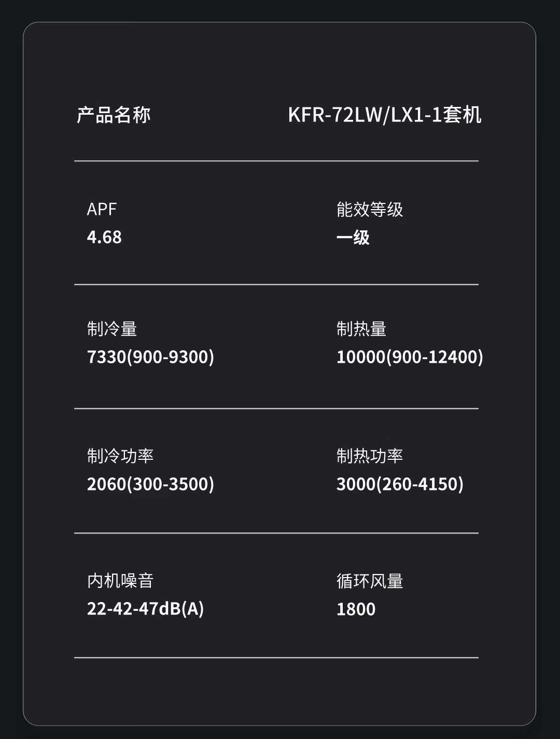Click the 制热量 label
This screenshot has height=739, width=560.
(361, 329)
